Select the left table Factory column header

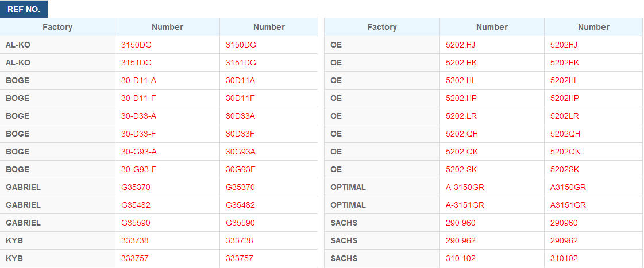point(57,27)
